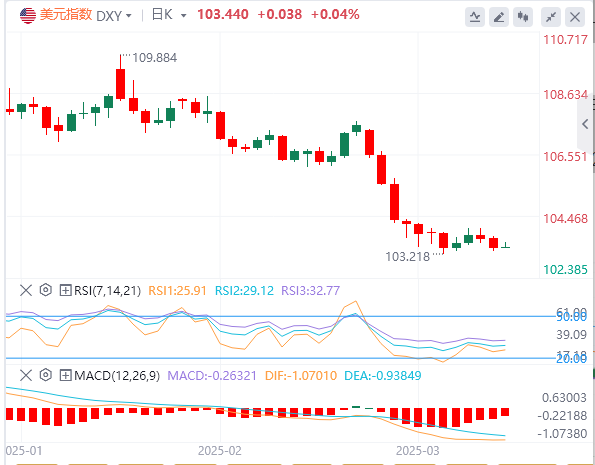Viewport: 595px width, 465px height.
Task: Click the 110.717 price axis label
Action: point(566,39)
